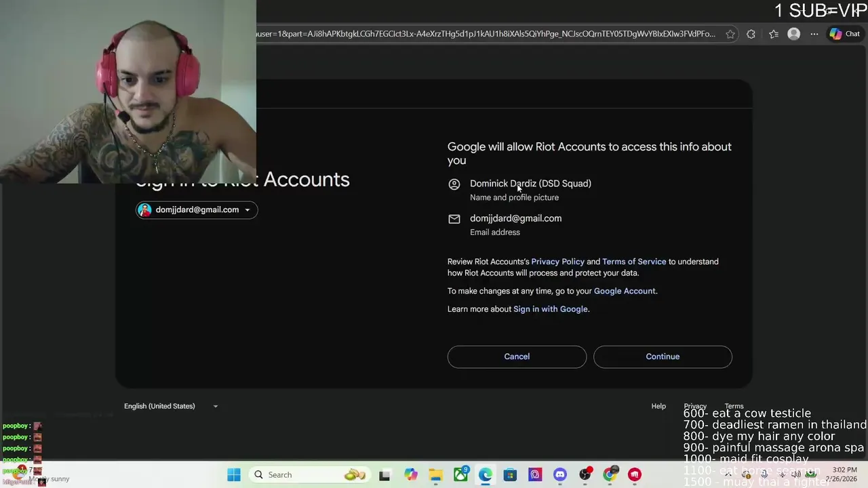The image size is (868, 488).
Task: Open the red Riot Client taskbar icon
Action: pyautogui.click(x=635, y=474)
